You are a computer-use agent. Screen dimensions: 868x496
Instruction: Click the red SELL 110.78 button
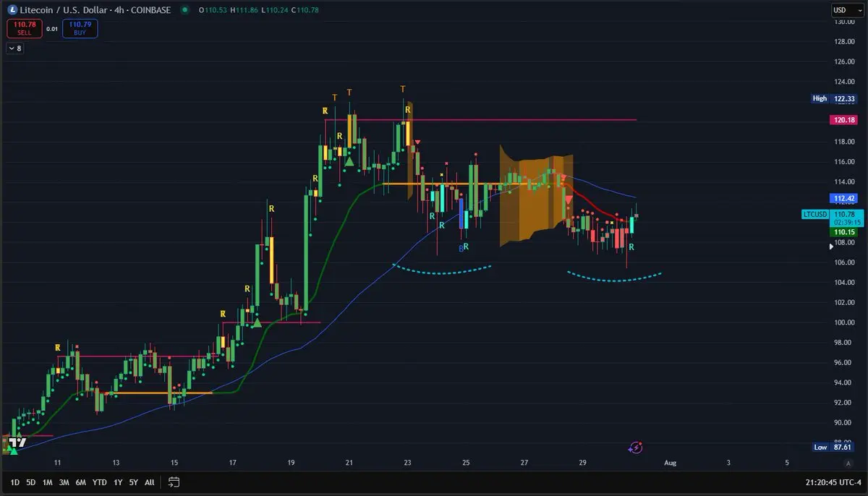[24, 28]
